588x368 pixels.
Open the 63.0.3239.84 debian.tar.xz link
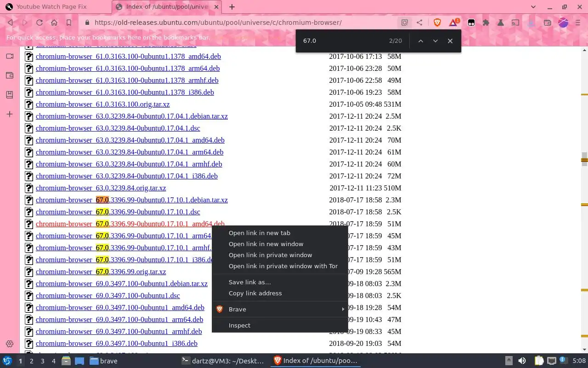132,116
